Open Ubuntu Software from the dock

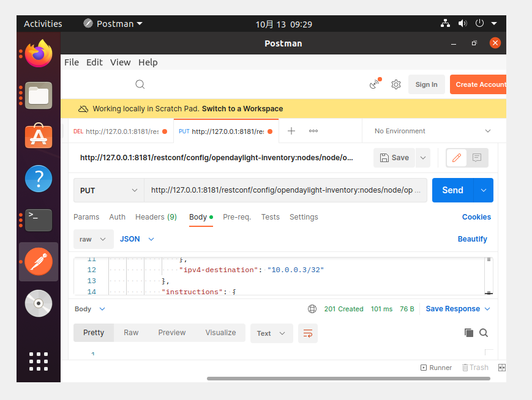[x=39, y=136]
